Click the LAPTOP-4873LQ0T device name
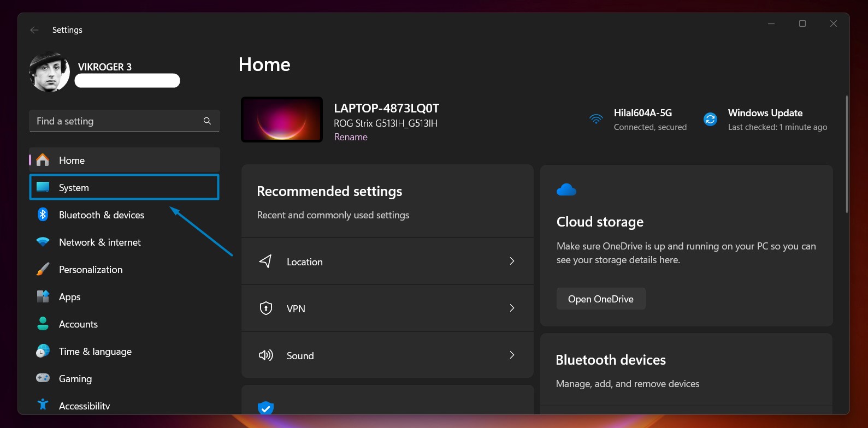The height and width of the screenshot is (428, 868). (x=387, y=108)
